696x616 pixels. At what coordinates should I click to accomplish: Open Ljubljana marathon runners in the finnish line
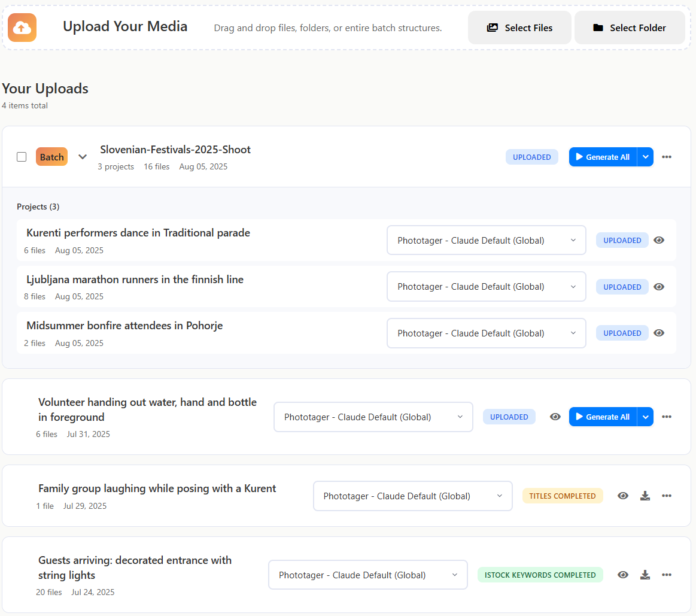135,280
